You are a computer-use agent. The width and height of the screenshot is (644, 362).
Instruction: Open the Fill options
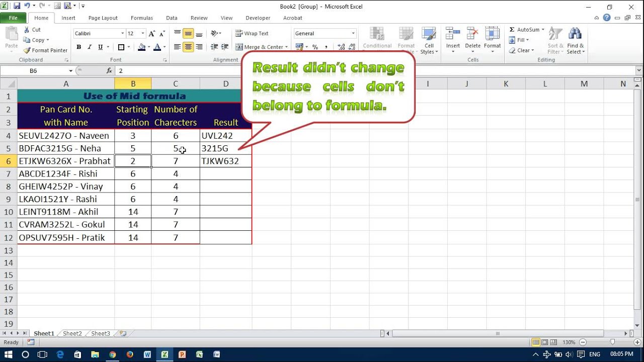[518, 40]
